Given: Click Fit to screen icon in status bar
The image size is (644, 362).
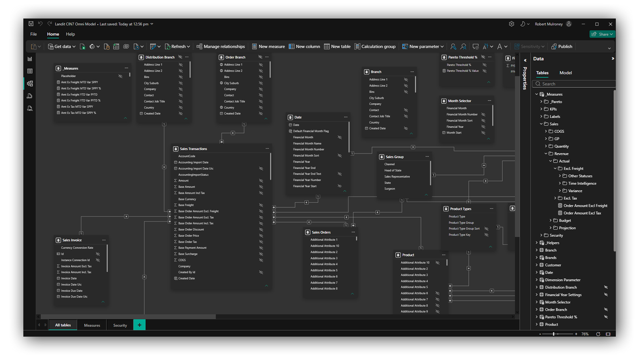Looking at the screenshot, I should point(608,334).
